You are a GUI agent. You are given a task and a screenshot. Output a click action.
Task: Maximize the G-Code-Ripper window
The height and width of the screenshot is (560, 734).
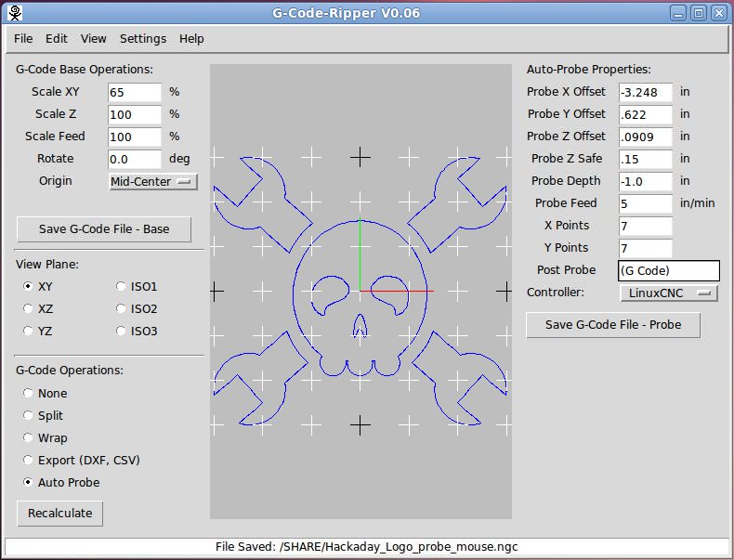click(x=699, y=13)
